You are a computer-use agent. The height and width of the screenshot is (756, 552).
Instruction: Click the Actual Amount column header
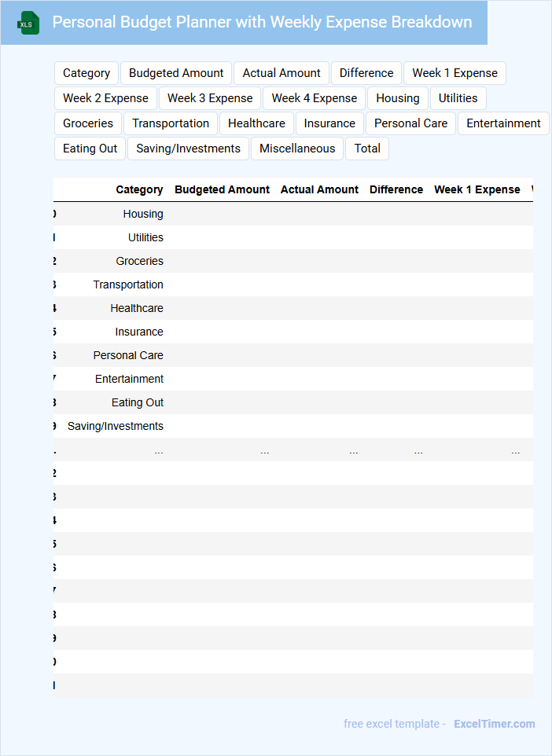[x=319, y=190]
